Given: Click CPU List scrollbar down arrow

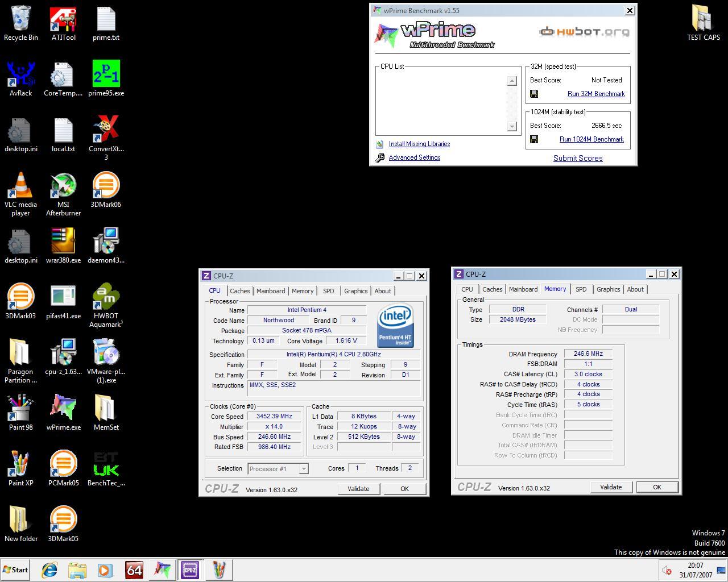Looking at the screenshot, I should pos(512,126).
